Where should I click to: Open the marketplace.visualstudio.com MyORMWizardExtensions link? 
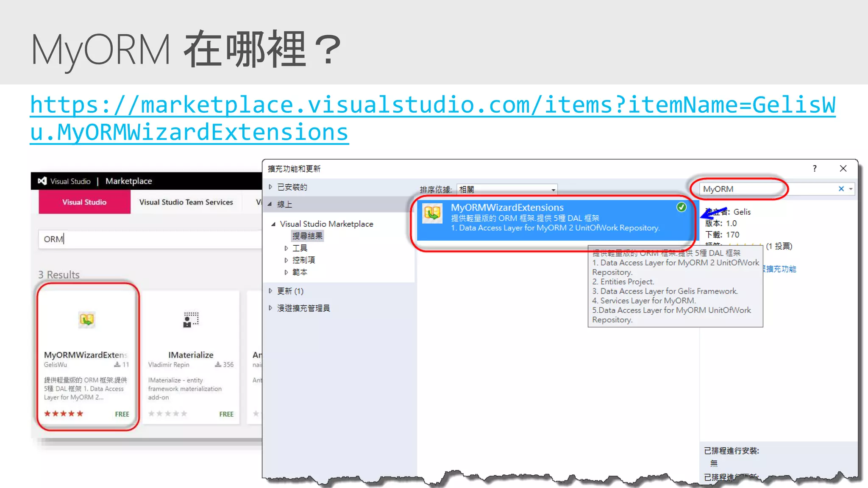433,119
